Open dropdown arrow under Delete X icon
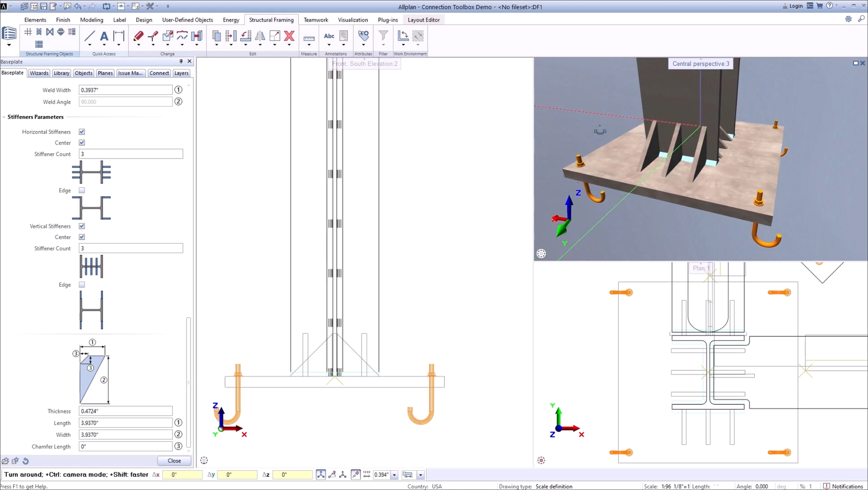The width and height of the screenshot is (868, 490). click(289, 45)
